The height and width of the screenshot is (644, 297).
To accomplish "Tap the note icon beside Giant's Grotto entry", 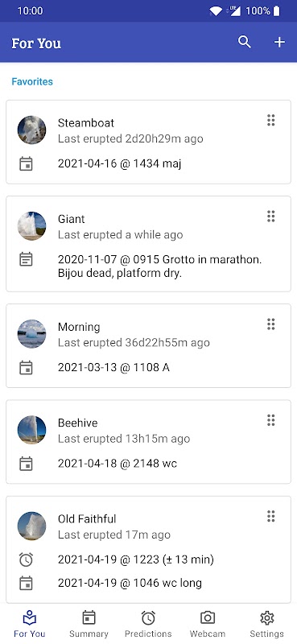I will point(26,259).
